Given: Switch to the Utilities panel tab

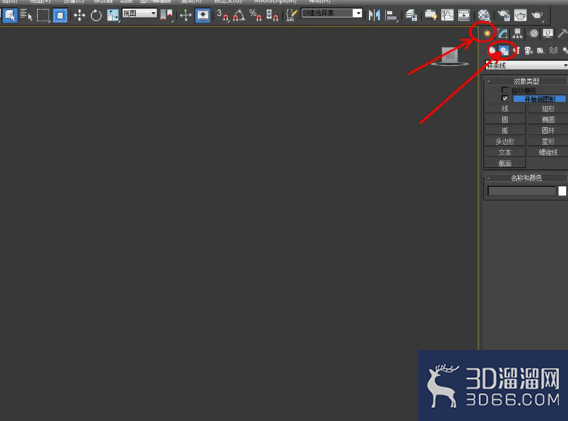Looking at the screenshot, I should coord(562,34).
